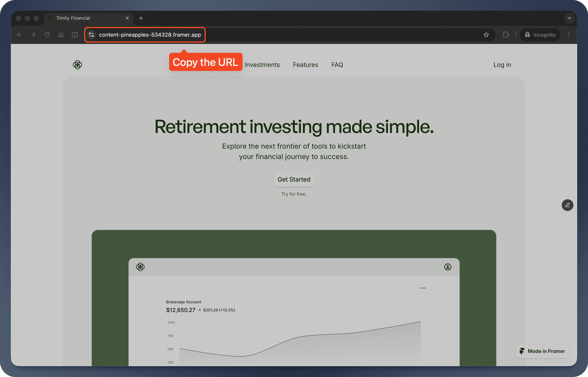Click the browser back arrow
Image resolution: width=588 pixels, height=377 pixels.
(19, 35)
